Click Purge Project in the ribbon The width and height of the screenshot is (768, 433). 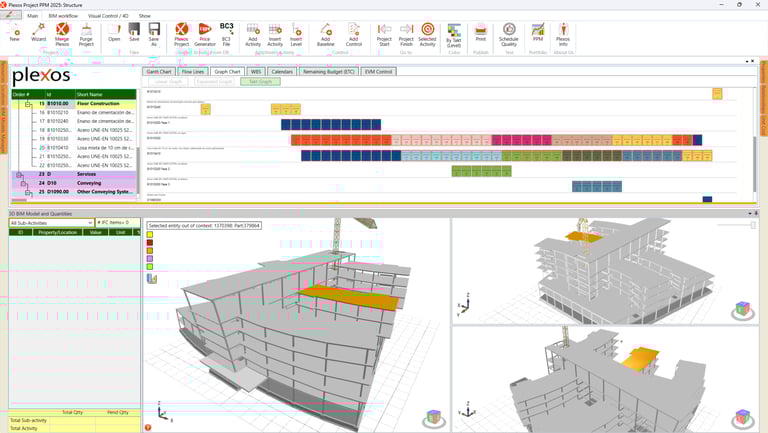coord(86,34)
